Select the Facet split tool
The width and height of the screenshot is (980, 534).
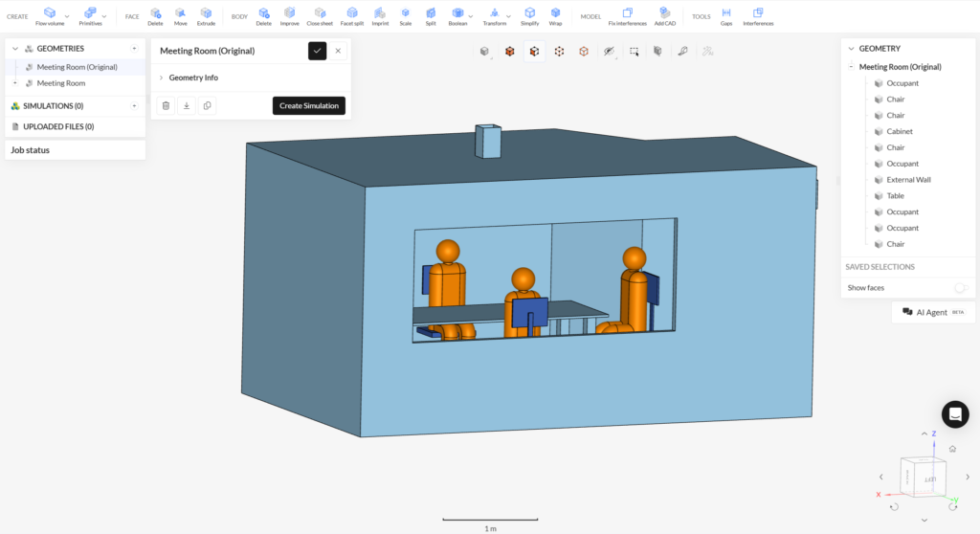coord(352,16)
